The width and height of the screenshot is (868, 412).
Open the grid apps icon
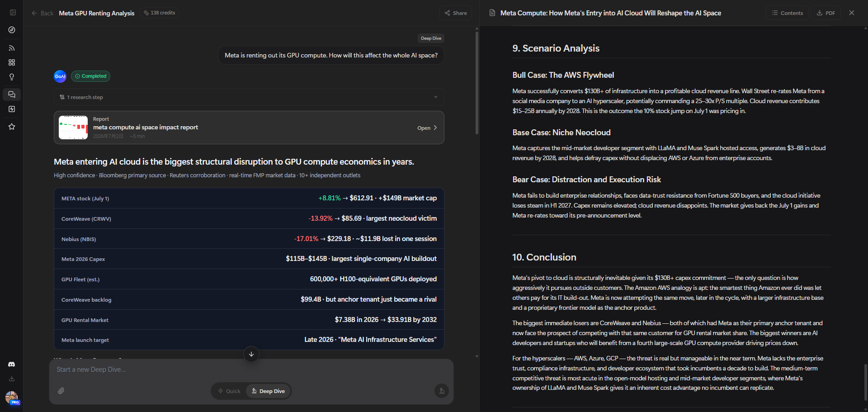tap(12, 62)
